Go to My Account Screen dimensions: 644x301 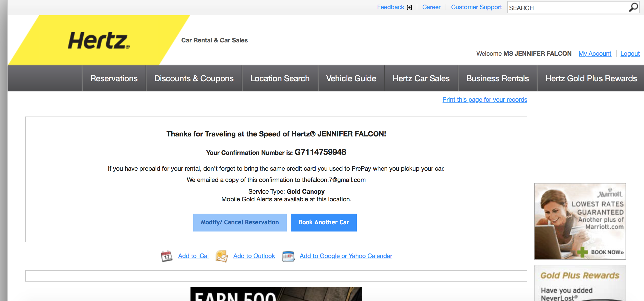(x=595, y=54)
